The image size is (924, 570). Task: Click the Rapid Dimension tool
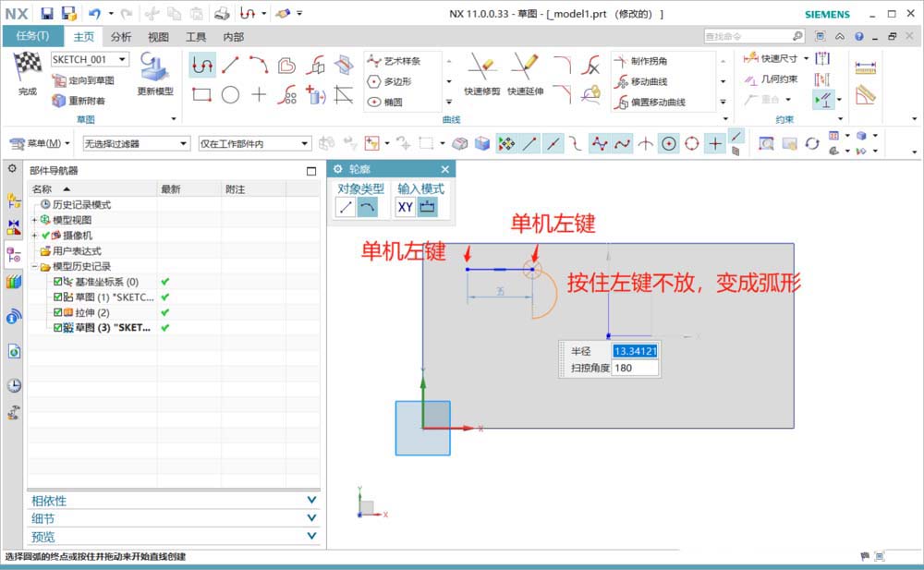click(771, 58)
